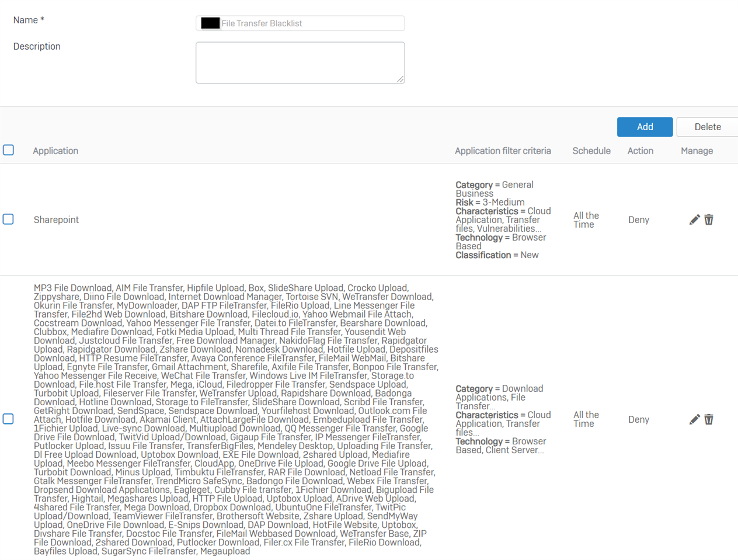Click the Name * field label

(29, 20)
